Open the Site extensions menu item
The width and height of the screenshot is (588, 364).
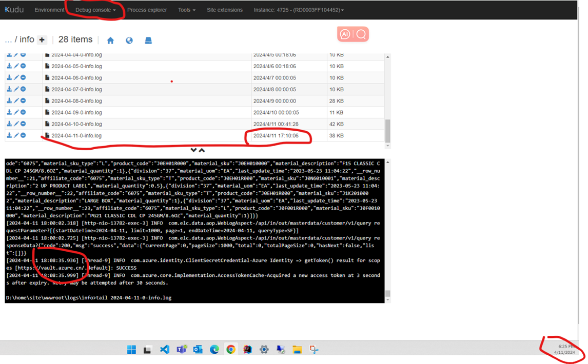(x=225, y=9)
